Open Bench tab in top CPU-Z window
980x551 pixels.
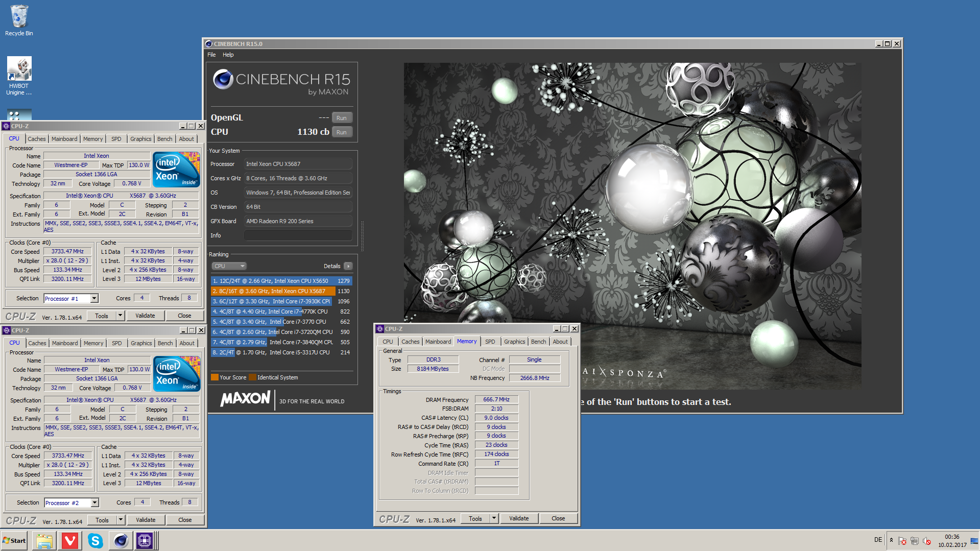click(164, 139)
